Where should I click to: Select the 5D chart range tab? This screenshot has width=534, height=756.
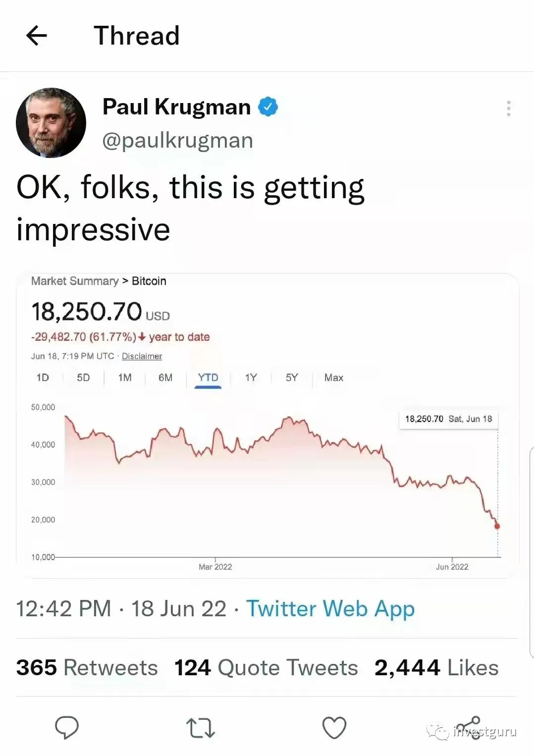pos(83,378)
